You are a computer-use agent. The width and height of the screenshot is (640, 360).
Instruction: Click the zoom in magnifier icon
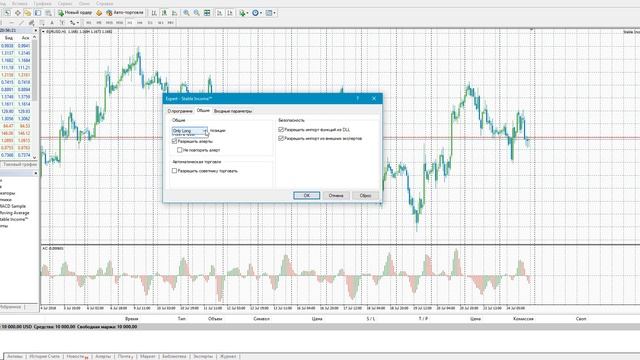point(186,13)
